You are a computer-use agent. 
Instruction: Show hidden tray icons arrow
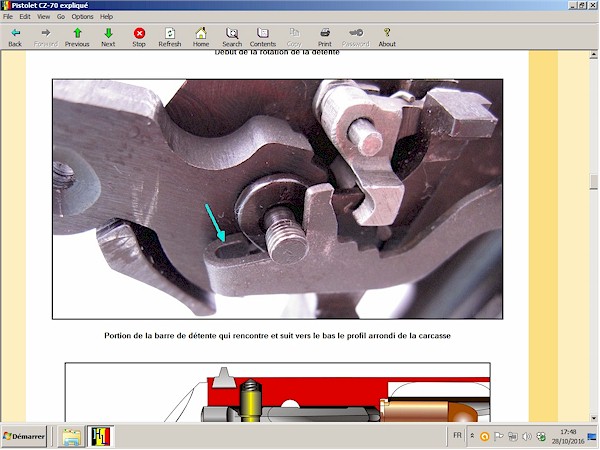click(472, 436)
